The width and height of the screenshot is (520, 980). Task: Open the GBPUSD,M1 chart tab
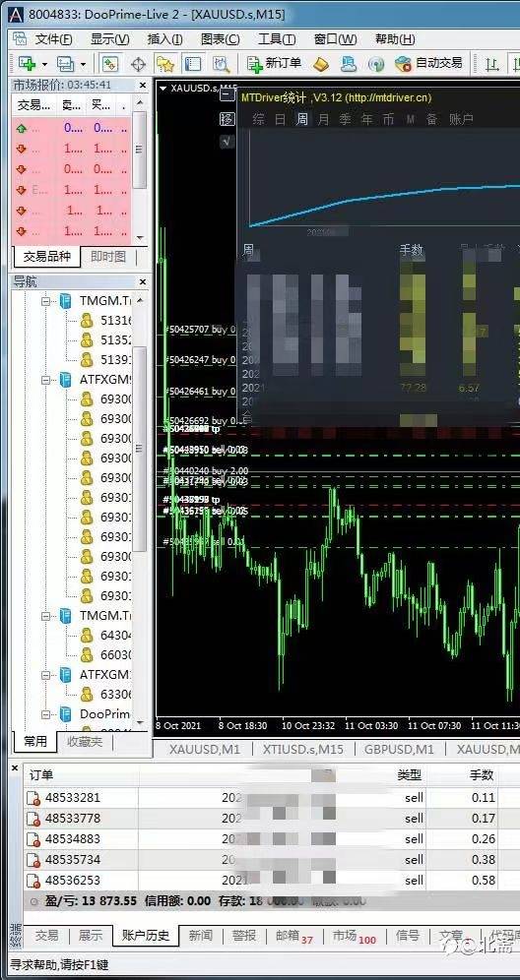(399, 749)
